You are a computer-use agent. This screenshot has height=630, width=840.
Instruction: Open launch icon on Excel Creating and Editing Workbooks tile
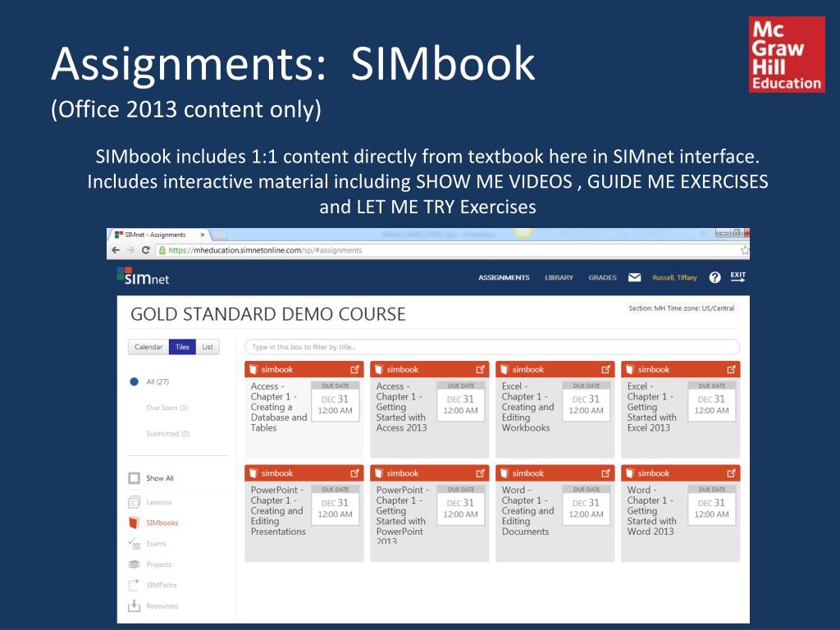(605, 369)
